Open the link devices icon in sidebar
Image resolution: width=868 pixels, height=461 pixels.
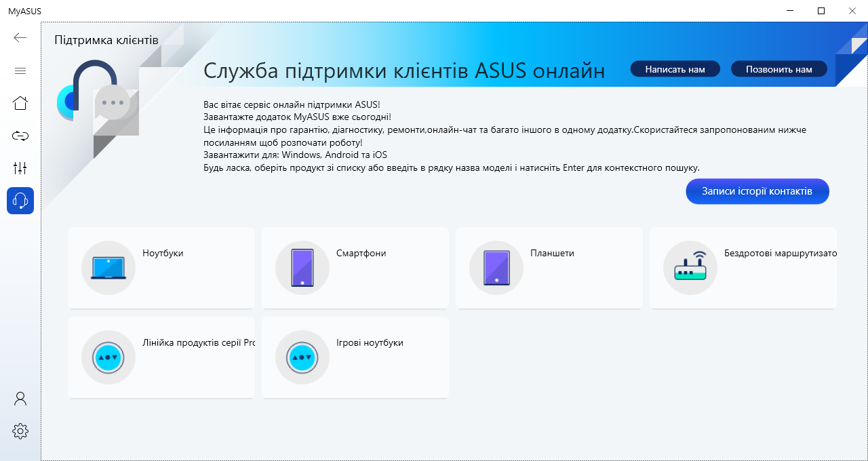pyautogui.click(x=20, y=136)
